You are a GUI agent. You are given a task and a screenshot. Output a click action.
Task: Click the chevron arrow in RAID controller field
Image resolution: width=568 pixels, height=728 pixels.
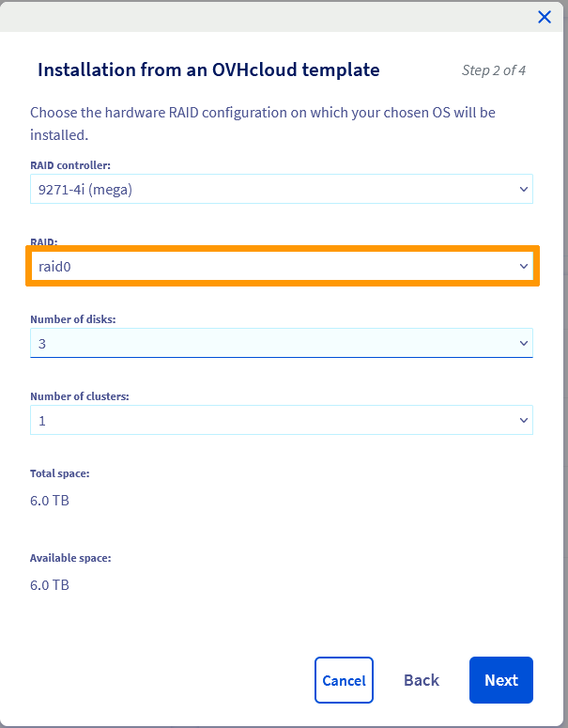coord(524,189)
